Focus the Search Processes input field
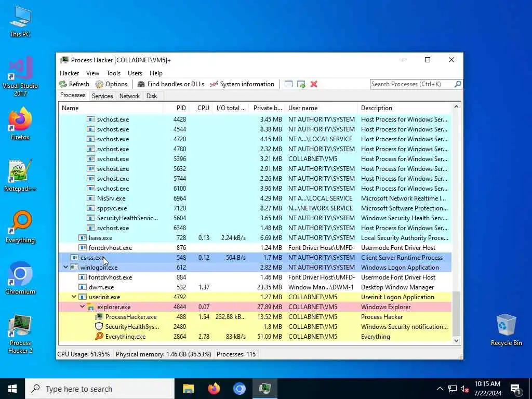Screen dimensions: 532x399 click(411, 84)
